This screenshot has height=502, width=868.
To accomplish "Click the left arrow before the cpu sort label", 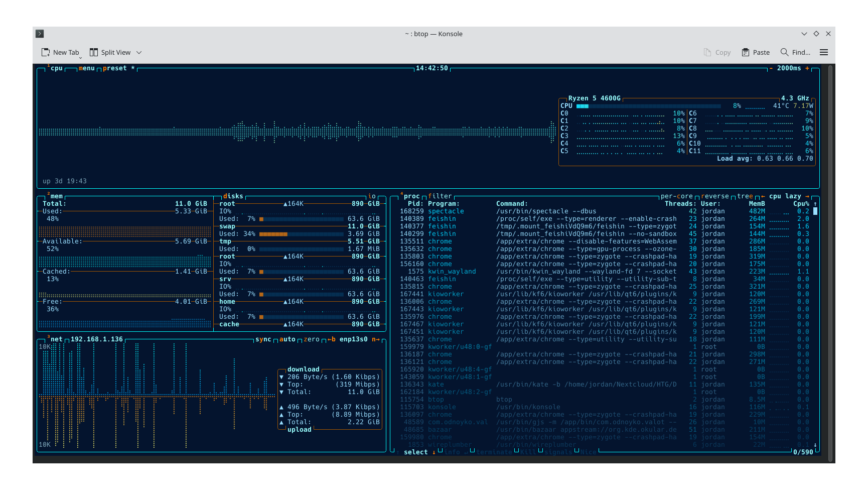I will (763, 196).
